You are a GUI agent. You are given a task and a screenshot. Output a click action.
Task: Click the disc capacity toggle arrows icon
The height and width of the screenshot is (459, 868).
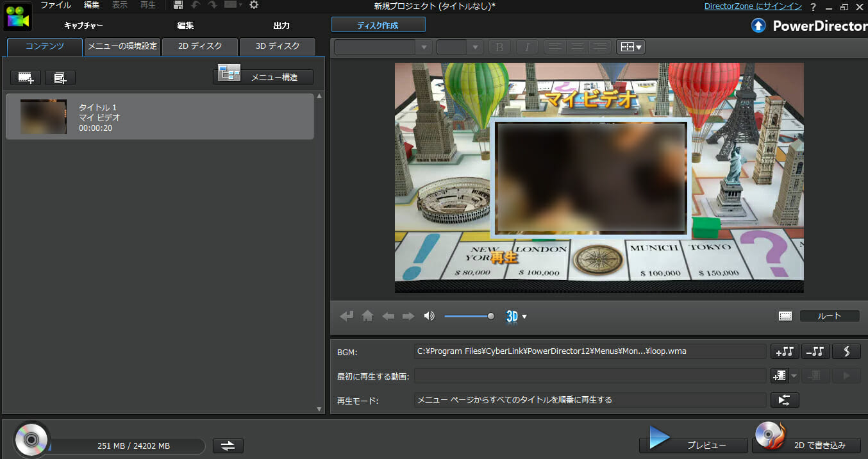pos(228,446)
